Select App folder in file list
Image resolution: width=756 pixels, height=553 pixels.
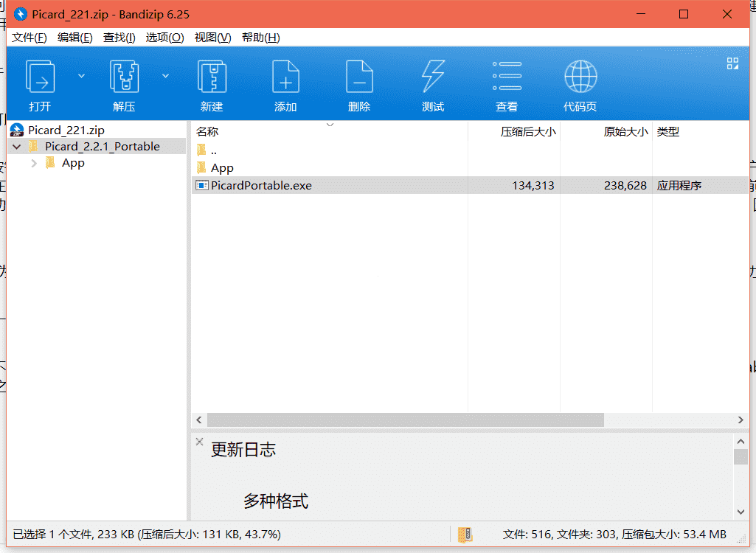[x=222, y=168]
